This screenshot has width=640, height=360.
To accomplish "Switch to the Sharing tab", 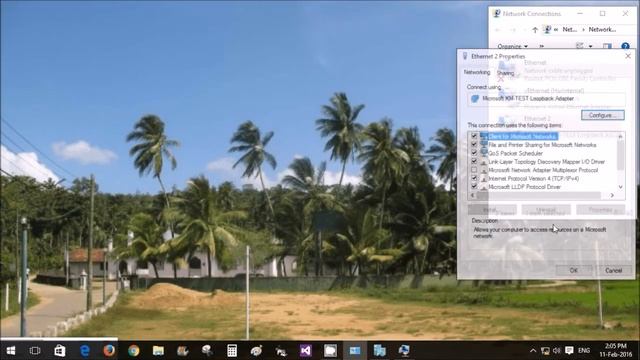I will (x=505, y=73).
